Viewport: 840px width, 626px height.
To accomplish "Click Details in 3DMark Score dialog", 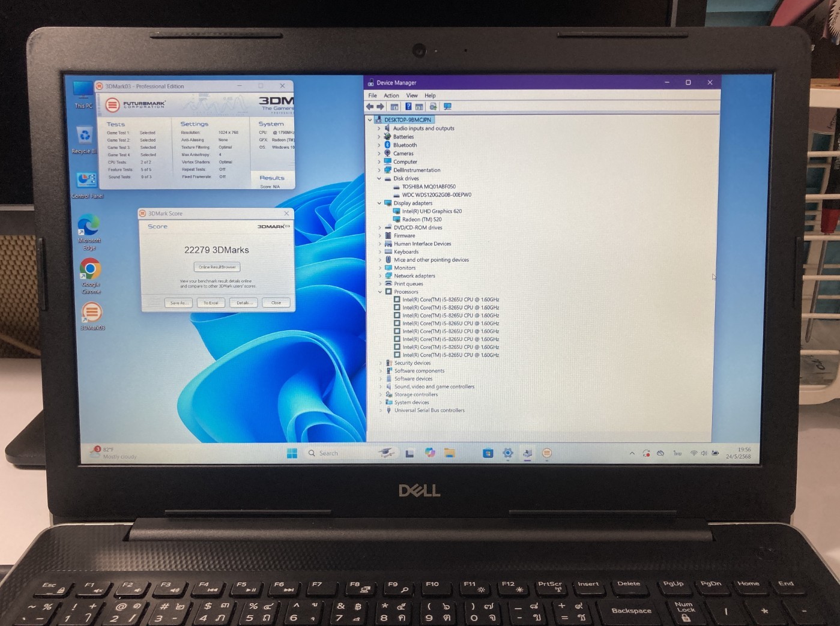I will [243, 302].
